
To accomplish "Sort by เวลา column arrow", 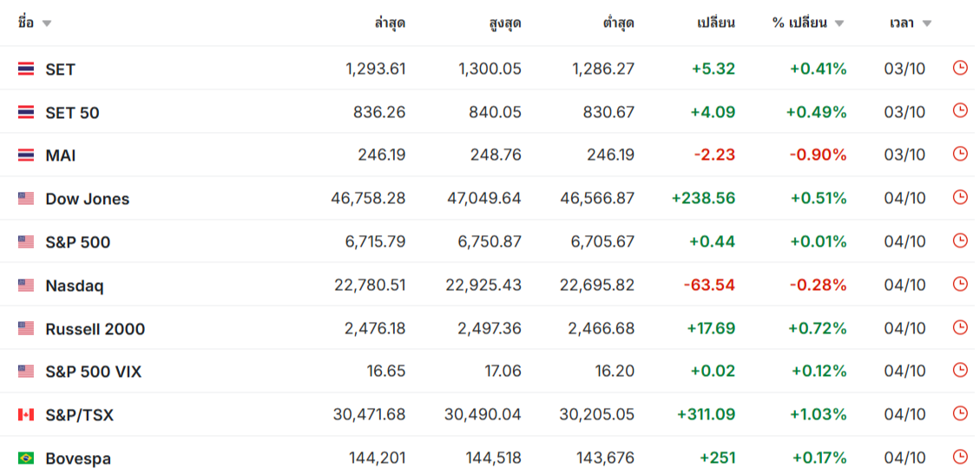I will click(926, 23).
